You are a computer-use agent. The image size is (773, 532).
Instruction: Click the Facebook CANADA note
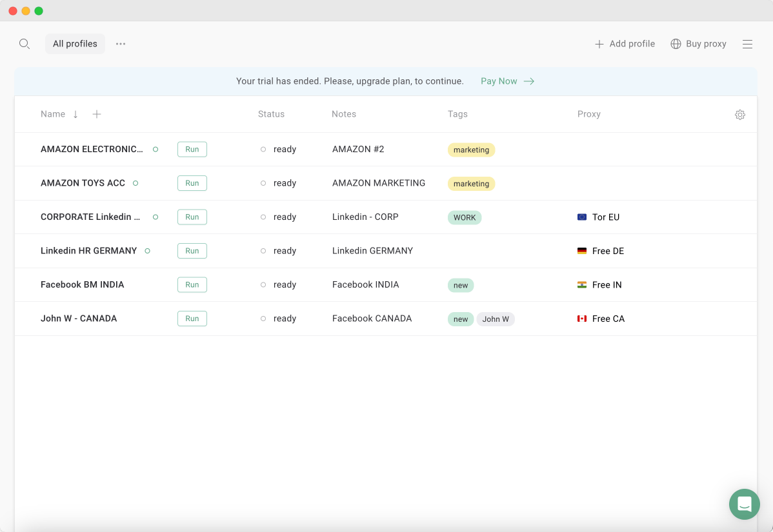coord(372,319)
